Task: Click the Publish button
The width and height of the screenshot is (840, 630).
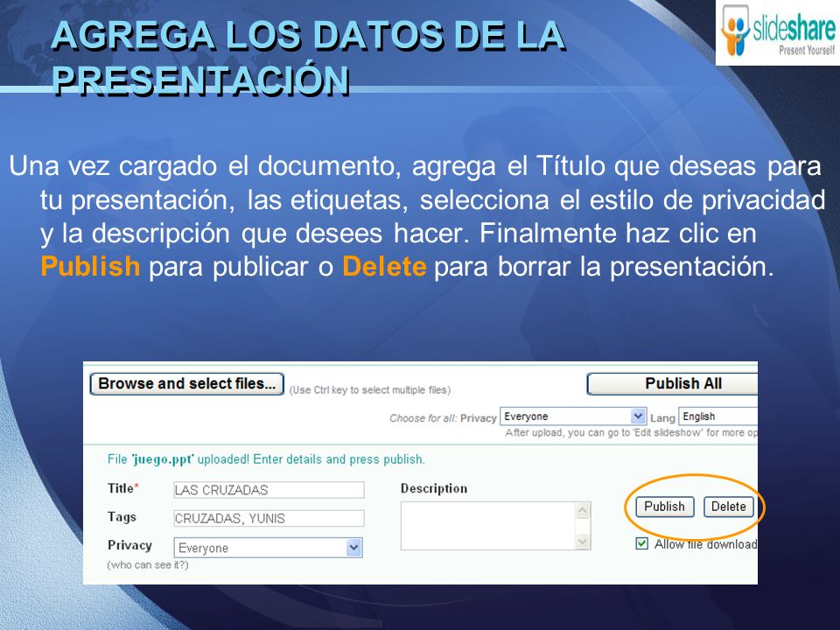Action: pos(664,507)
